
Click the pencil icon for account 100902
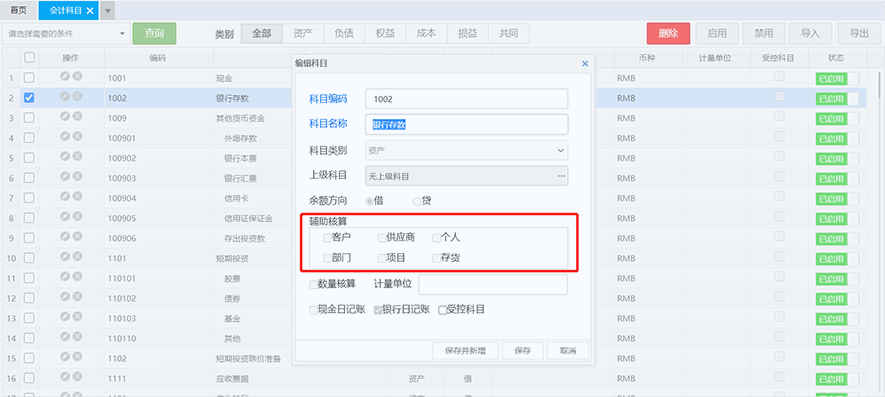tap(65, 156)
